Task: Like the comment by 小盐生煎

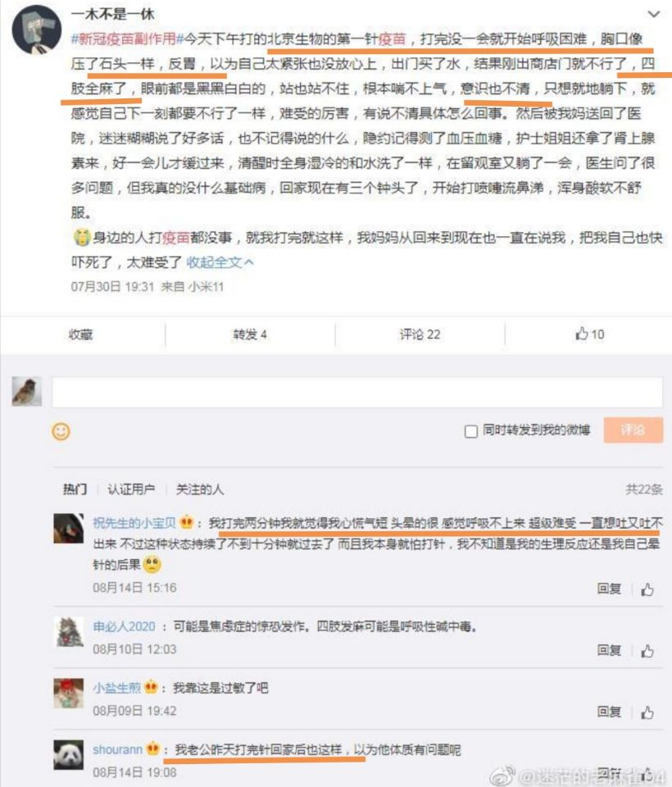Action: (x=647, y=712)
